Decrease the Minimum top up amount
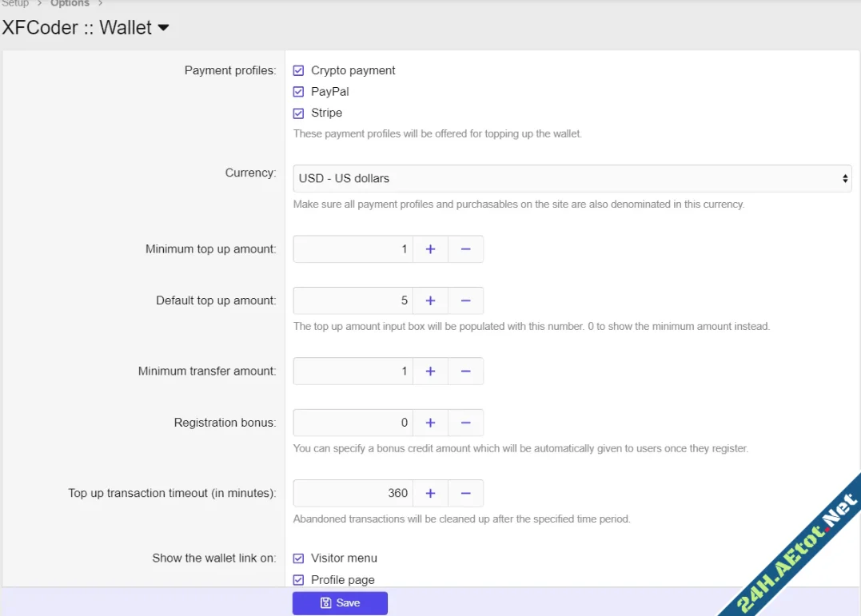 (465, 249)
